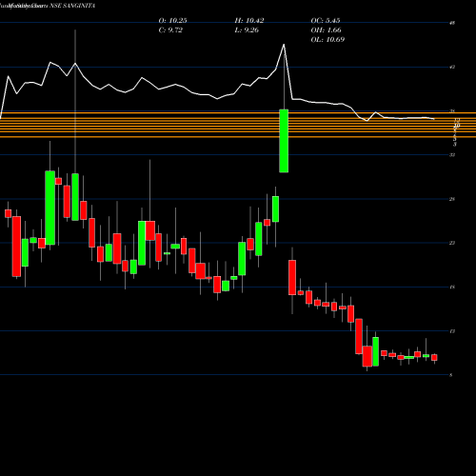This screenshot has width=476, height=476.
Task: Click the 8 price axis label
Action: (x=451, y=375)
